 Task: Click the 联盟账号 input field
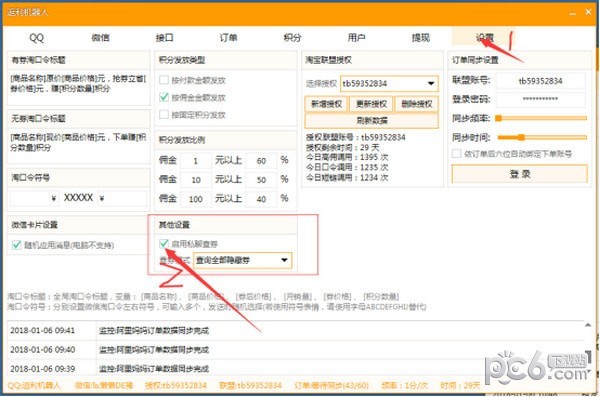click(x=541, y=81)
